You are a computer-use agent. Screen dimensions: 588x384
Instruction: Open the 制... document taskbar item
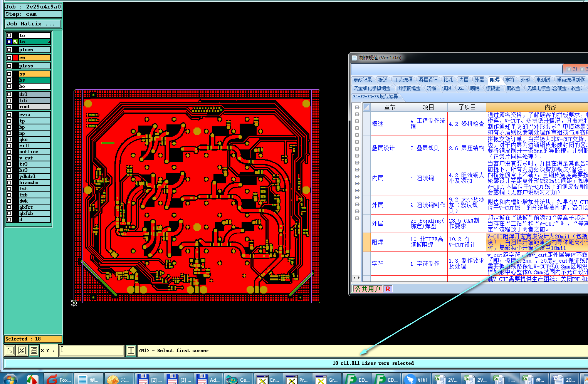[89, 379]
